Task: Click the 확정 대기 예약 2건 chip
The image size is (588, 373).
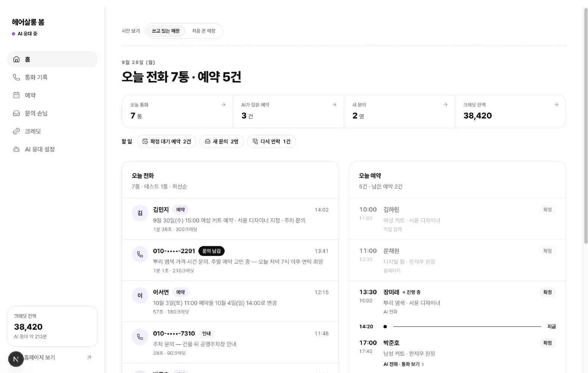Action: click(167, 141)
